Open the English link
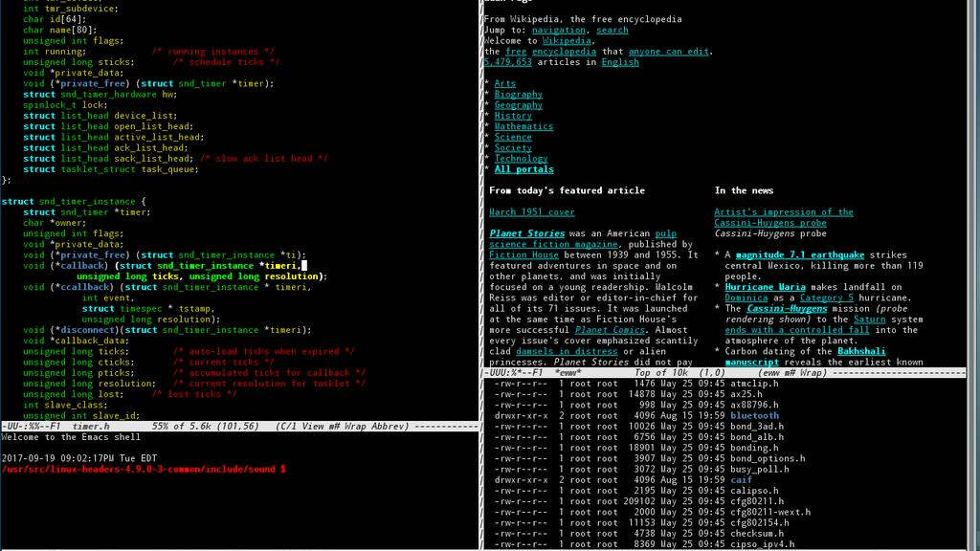980x551 pixels. [x=620, y=62]
